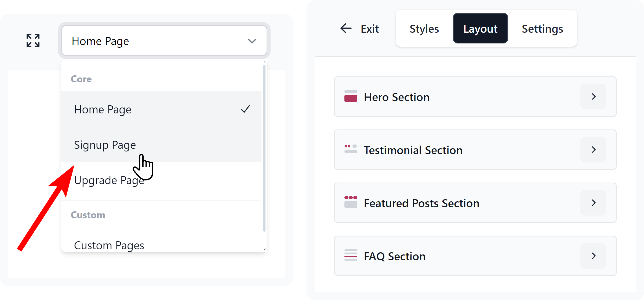
Task: Expand Testimonial Section chevron button
Action: (593, 150)
